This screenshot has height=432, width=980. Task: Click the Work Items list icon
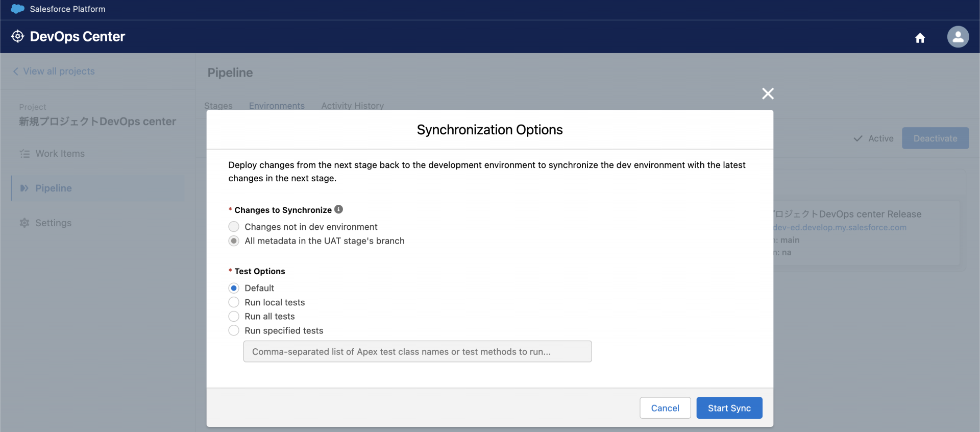click(24, 154)
